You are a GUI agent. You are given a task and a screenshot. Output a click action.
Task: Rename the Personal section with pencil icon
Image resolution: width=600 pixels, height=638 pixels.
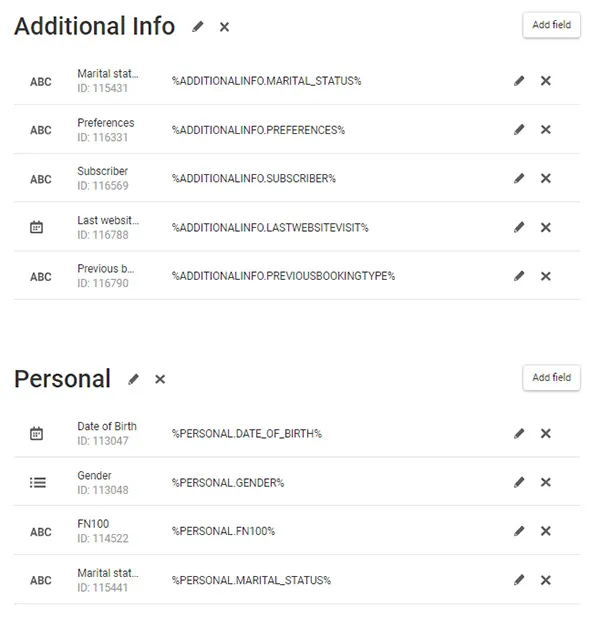[x=134, y=379]
